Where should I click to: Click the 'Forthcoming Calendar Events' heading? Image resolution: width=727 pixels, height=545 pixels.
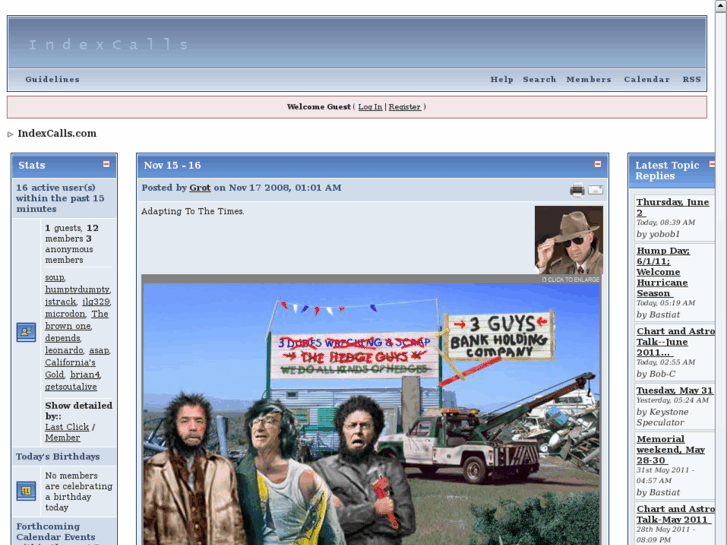56,532
